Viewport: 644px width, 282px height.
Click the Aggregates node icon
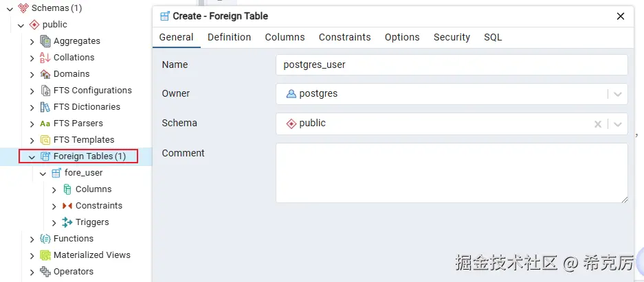point(45,41)
